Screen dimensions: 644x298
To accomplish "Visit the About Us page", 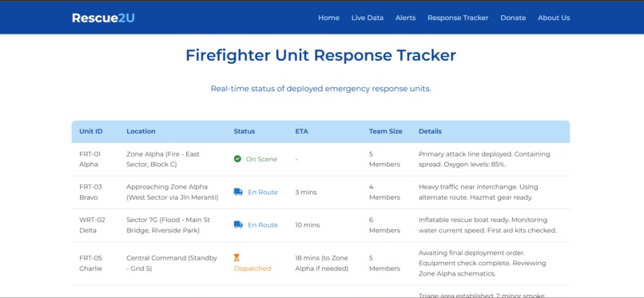I will pos(554,18).
